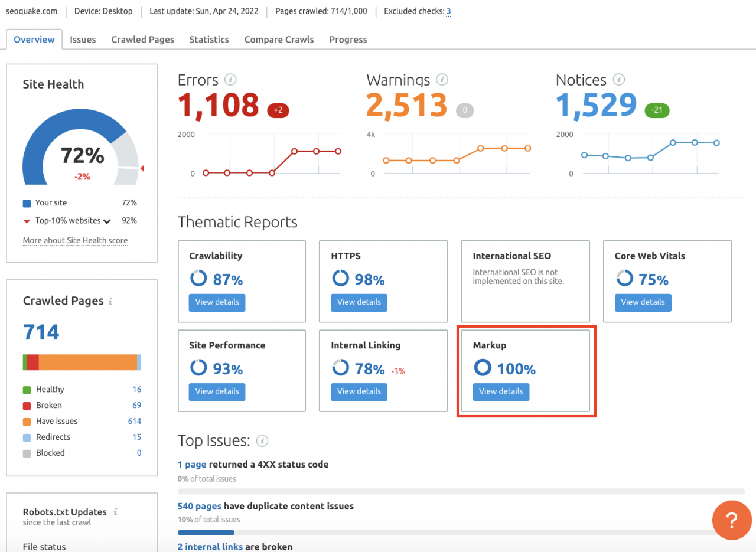Screen dimensions: 756x552
Task: Click View details under Core Web Vitals
Action: pos(643,302)
